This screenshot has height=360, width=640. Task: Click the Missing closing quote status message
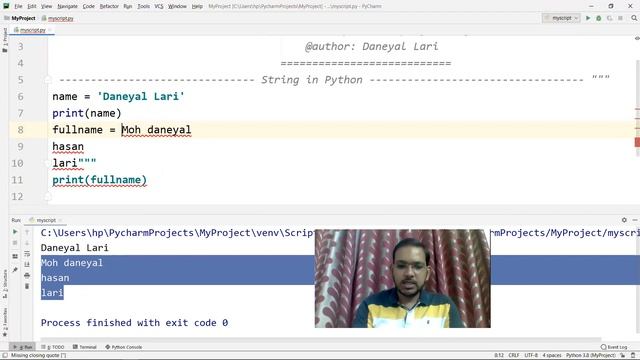pyautogui.click(x=38, y=355)
